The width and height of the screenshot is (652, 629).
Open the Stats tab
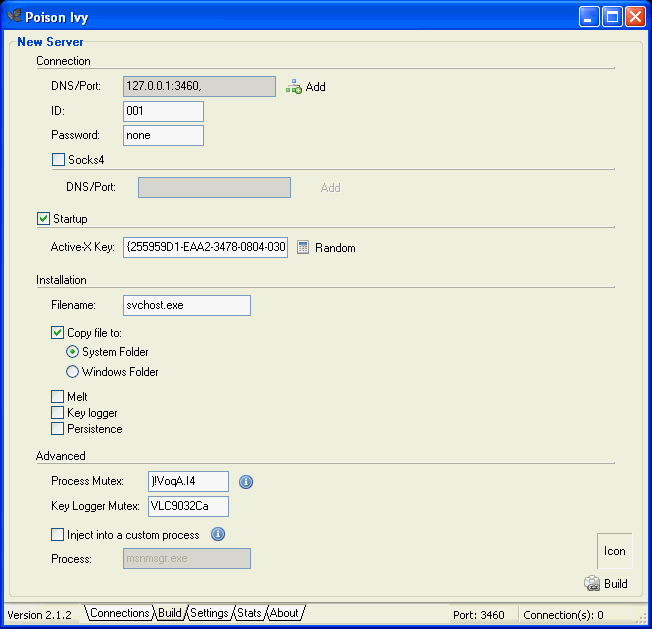tap(249, 613)
